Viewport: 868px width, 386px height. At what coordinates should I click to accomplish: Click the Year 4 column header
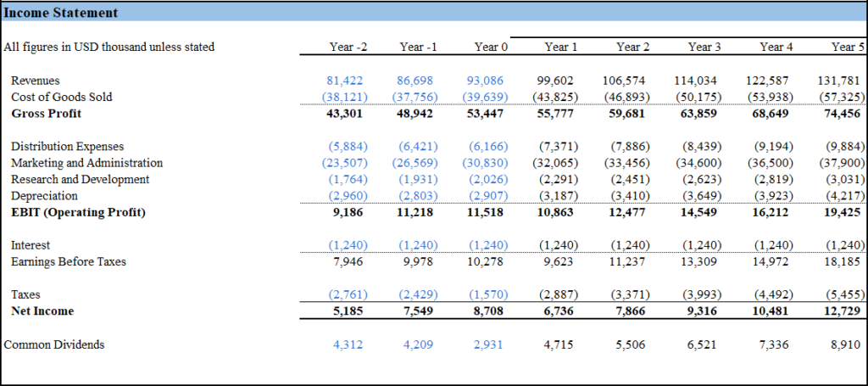click(x=771, y=47)
